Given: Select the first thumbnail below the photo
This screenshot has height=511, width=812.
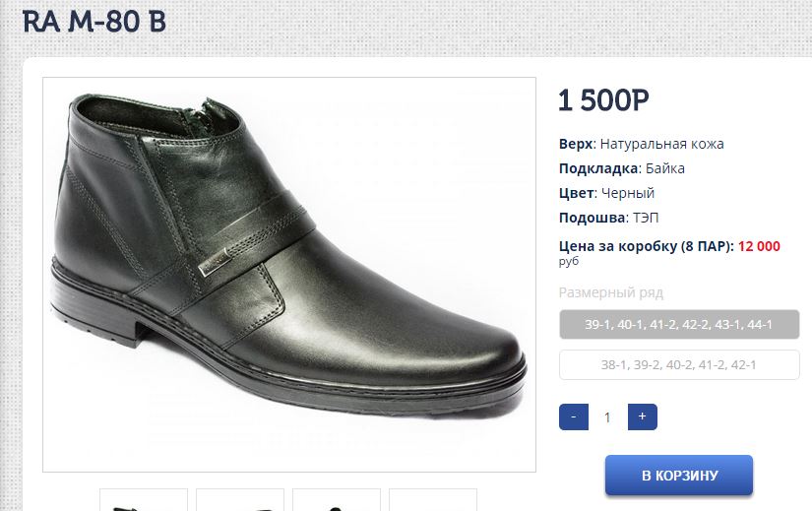Looking at the screenshot, I should click(144, 500).
